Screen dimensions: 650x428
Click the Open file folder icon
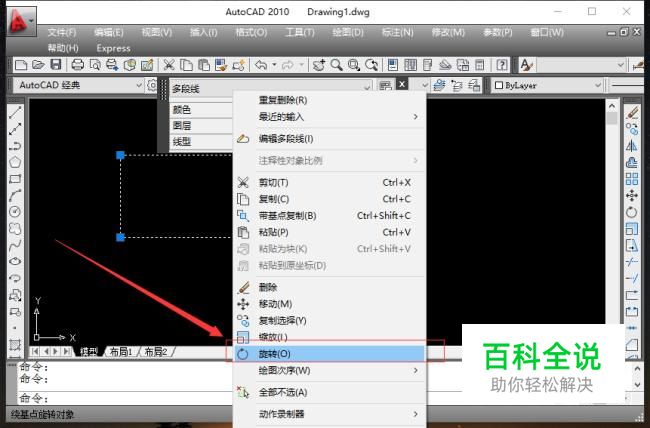coord(38,65)
